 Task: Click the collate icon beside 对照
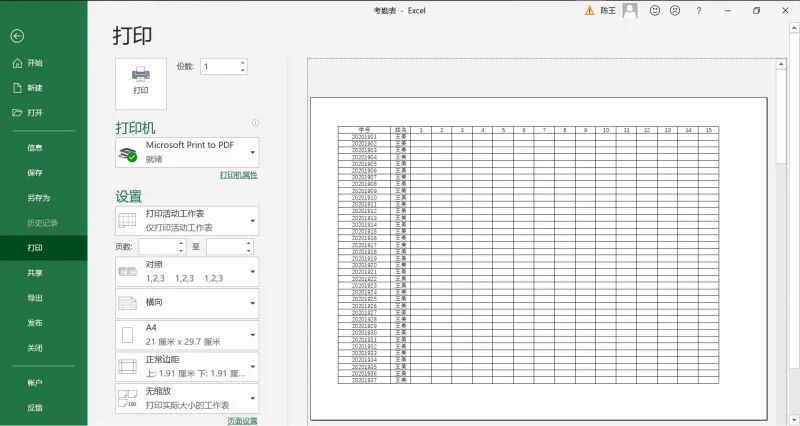pos(127,271)
